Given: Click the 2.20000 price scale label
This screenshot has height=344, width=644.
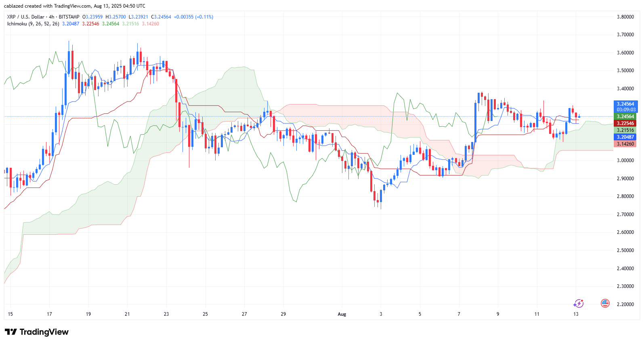Looking at the screenshot, I should coord(625,304).
